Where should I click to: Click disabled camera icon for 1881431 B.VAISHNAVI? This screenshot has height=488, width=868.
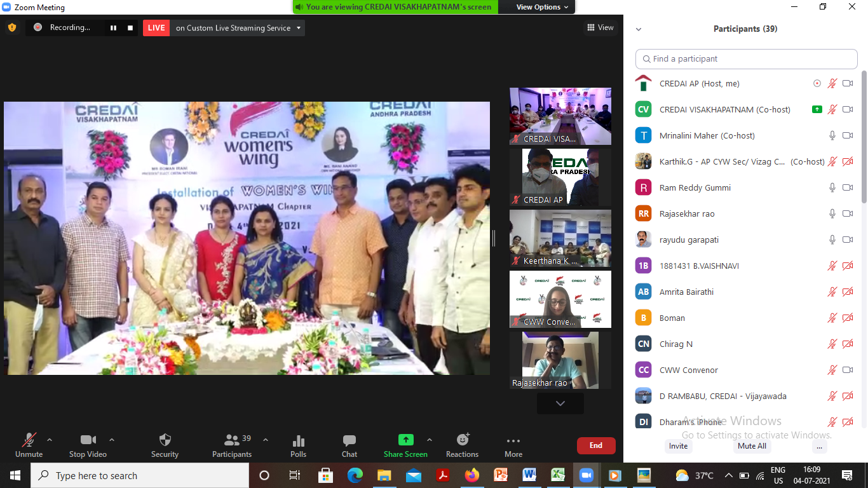click(x=848, y=266)
